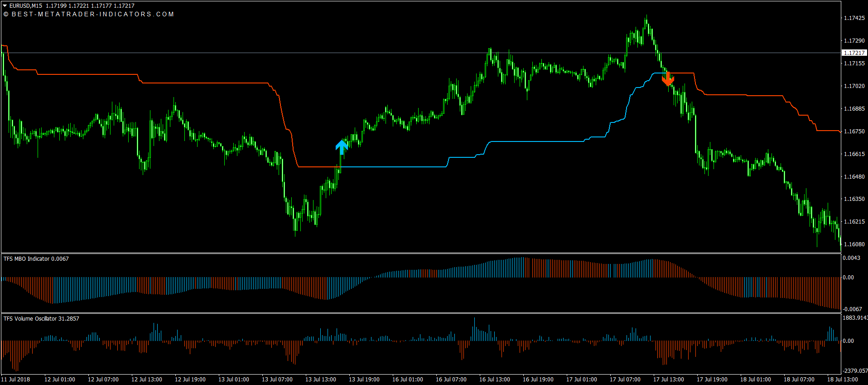This screenshot has width=868, height=385.
Task: Click the 1.17425 price scale label
Action: (854, 18)
